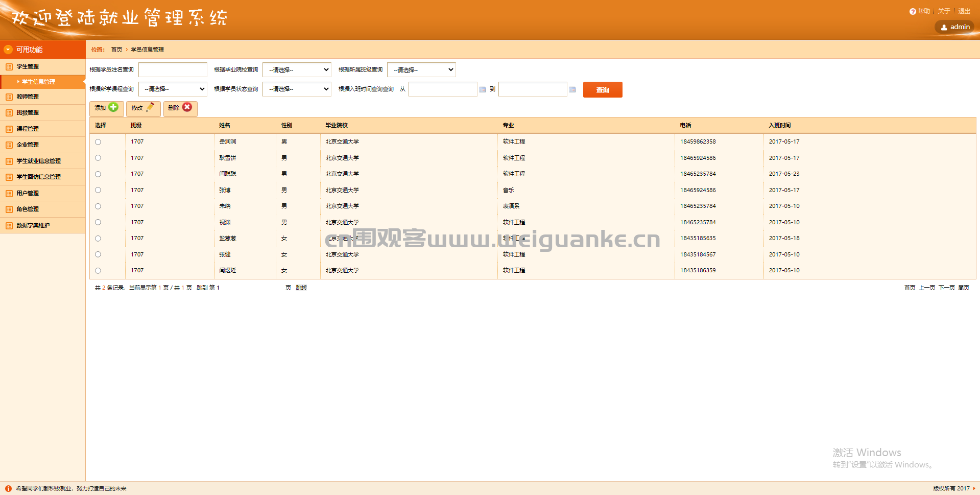Click the 毕业院校 column header
This screenshot has width=980, height=495.
337,126
